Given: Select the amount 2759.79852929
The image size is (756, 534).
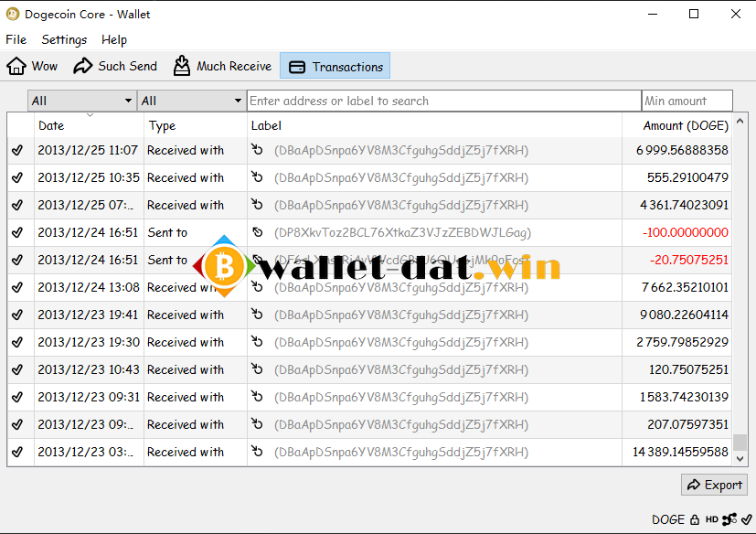Looking at the screenshot, I should click(x=682, y=343).
